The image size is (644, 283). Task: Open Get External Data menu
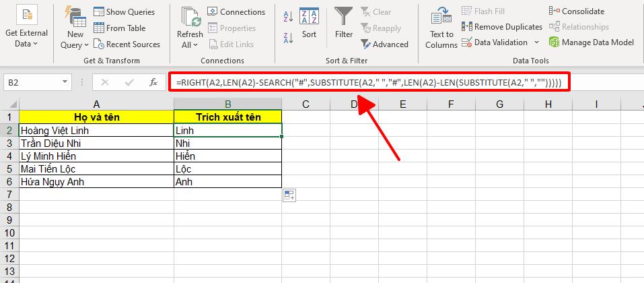(26, 27)
